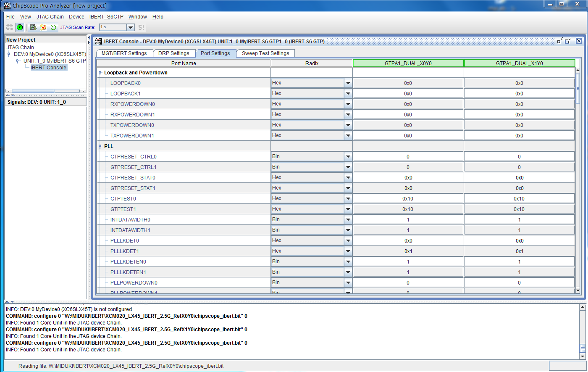The width and height of the screenshot is (588, 372).
Task: Click the PLLLKDETEN0 port name row
Action: click(184, 261)
